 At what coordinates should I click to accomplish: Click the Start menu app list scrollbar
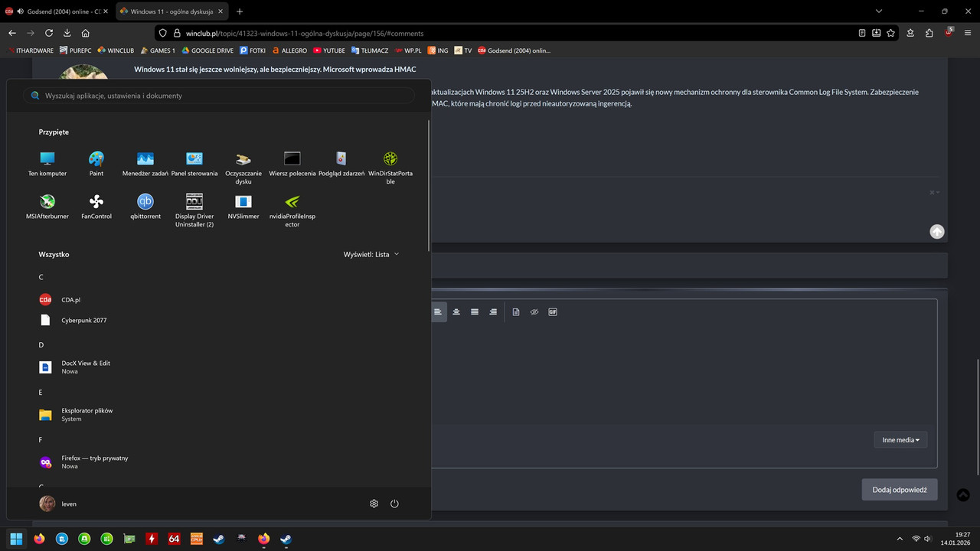coord(429,186)
